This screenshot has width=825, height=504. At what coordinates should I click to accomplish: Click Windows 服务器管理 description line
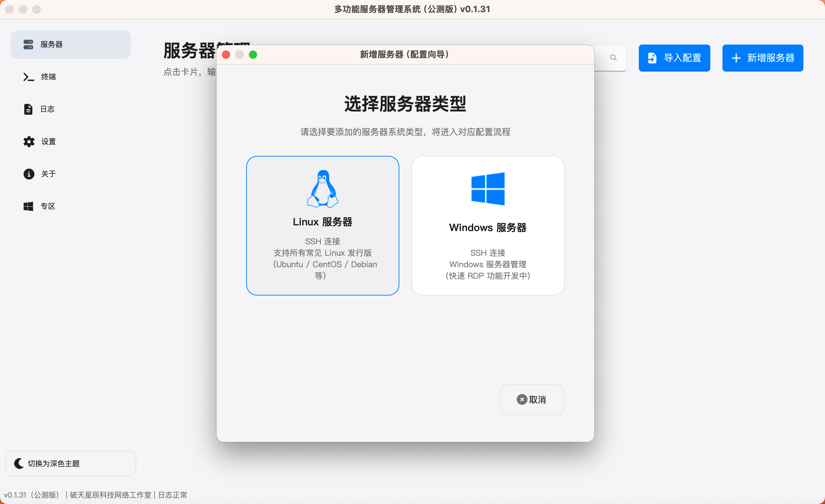488,264
